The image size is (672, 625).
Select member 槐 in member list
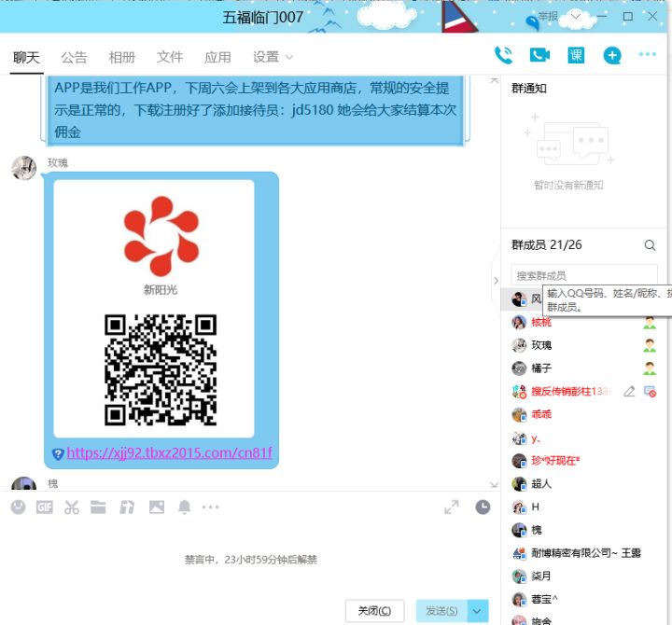click(x=583, y=531)
